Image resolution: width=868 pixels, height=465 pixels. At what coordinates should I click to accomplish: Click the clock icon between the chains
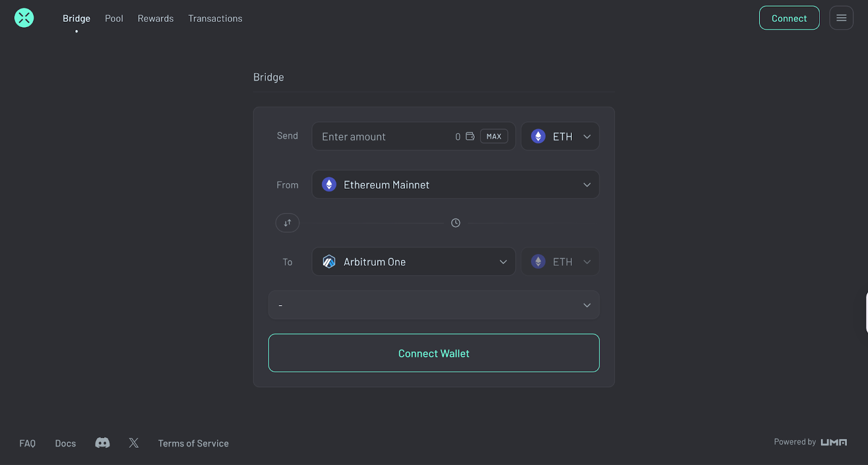[x=456, y=223]
